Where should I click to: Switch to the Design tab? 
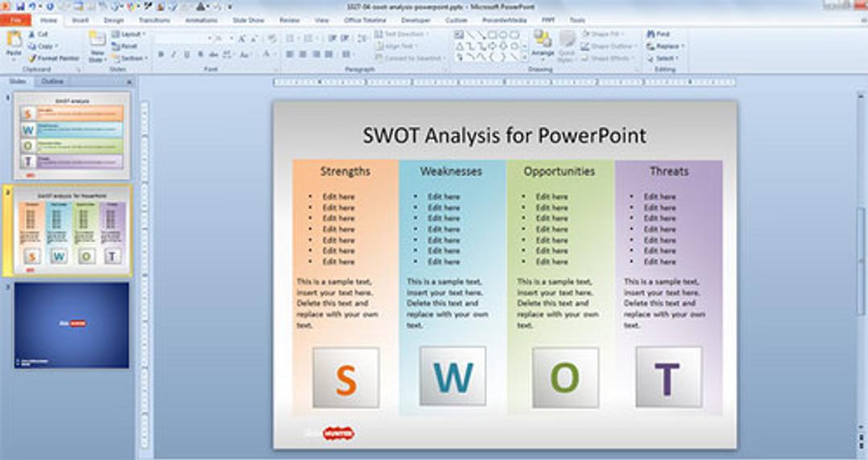tap(113, 20)
